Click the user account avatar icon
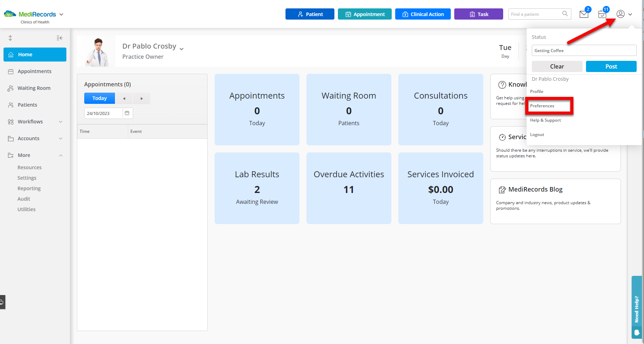This screenshot has height=344, width=644. pyautogui.click(x=621, y=14)
